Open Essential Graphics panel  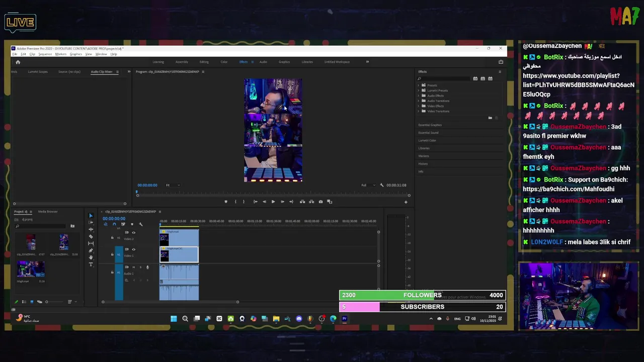pos(430,125)
